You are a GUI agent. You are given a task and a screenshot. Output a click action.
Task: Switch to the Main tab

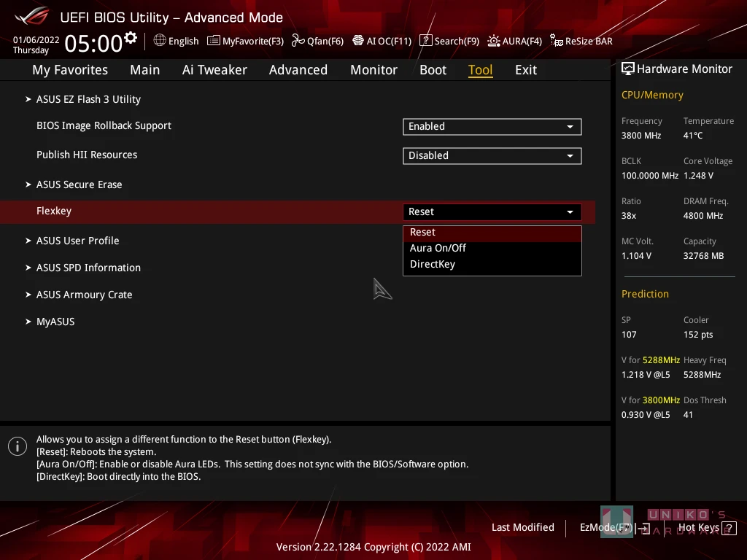pos(145,70)
